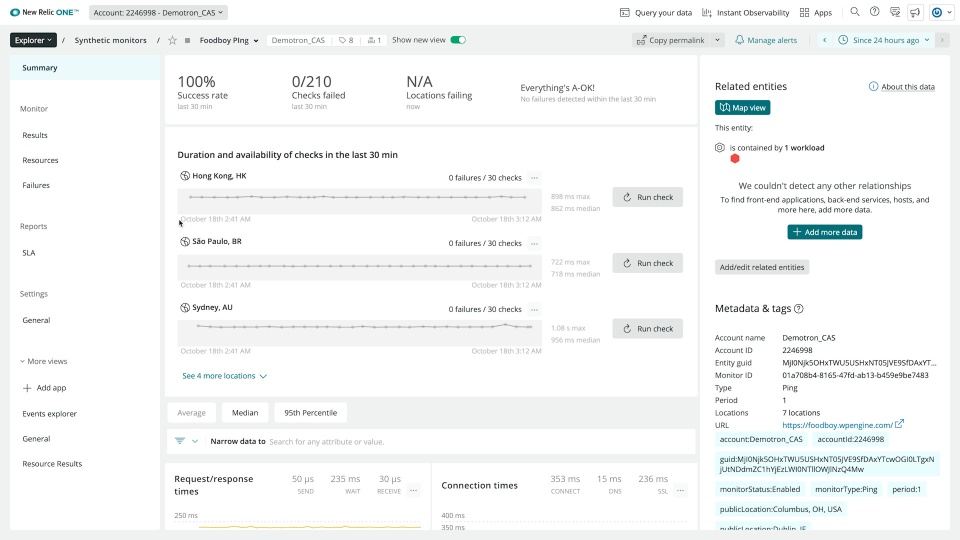Viewport: 960px width, 540px height.
Task: Click the Instant Observability link
Action: click(745, 13)
